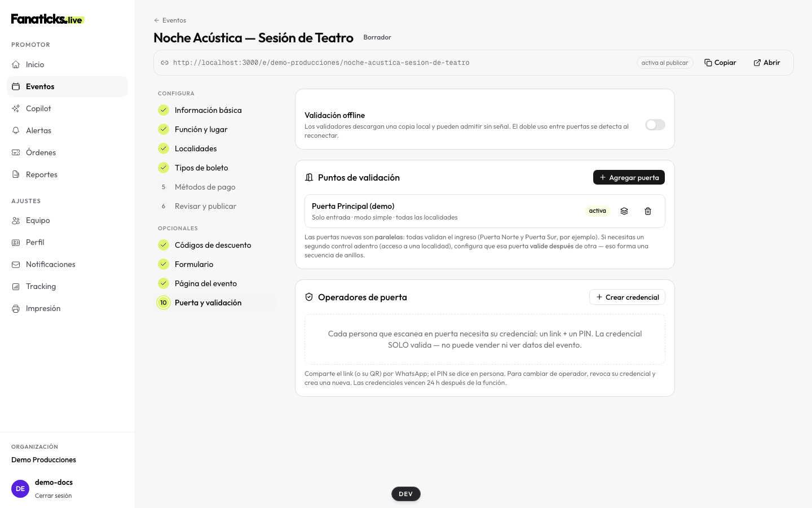The width and height of the screenshot is (812, 508).
Task: Click the DEV badge at bottom
Action: pos(406,494)
